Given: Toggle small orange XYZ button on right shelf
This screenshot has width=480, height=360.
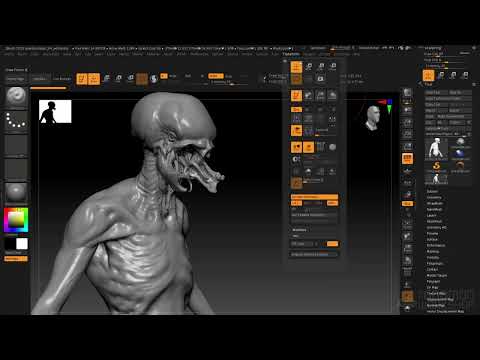Looking at the screenshot, I should 407,203.
